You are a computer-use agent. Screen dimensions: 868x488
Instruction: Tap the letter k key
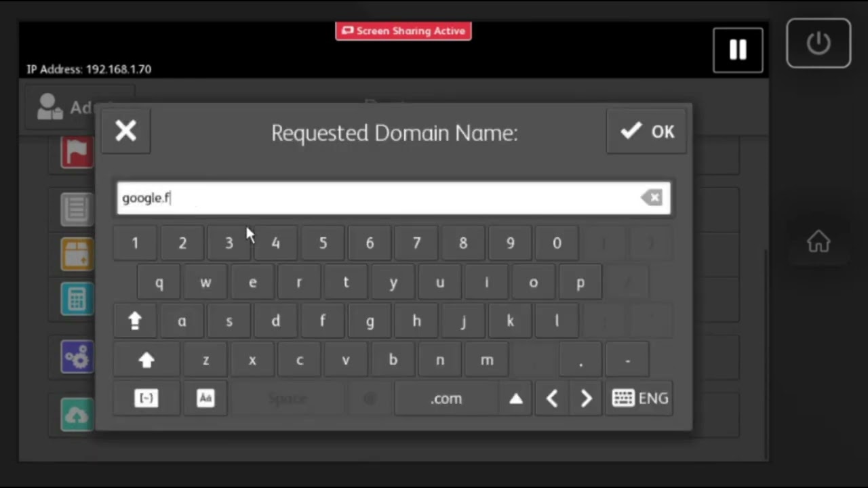[x=510, y=321]
